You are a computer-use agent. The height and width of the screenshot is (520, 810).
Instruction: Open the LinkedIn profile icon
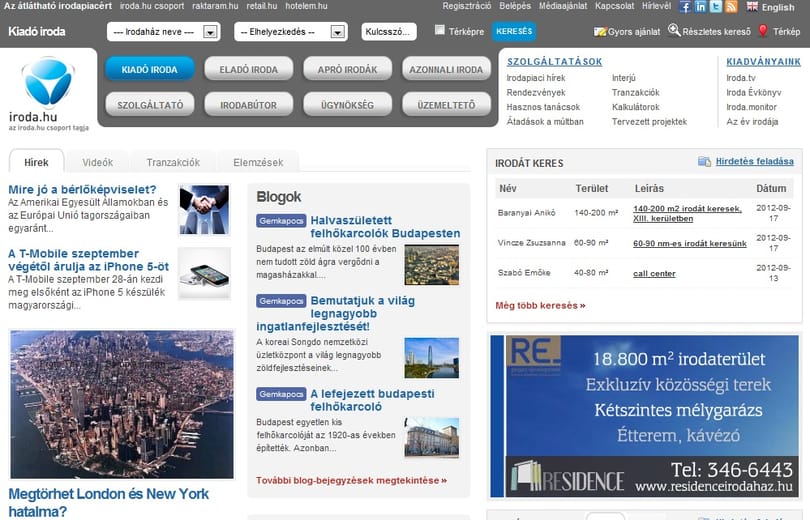pos(700,7)
